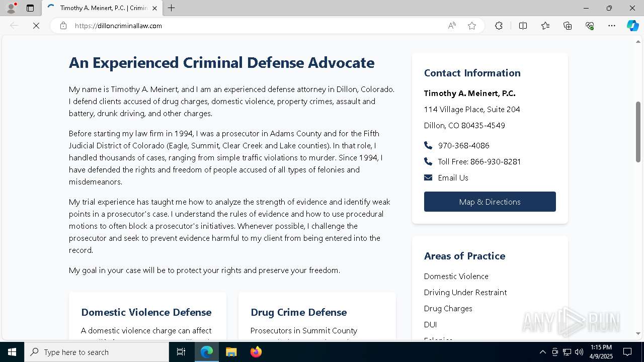
Task: Open network status tray icon
Action: (x=567, y=352)
